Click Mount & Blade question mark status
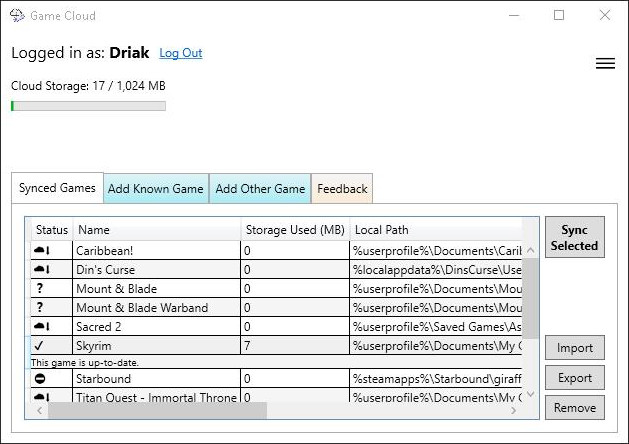This screenshot has width=629, height=444. coord(39,288)
